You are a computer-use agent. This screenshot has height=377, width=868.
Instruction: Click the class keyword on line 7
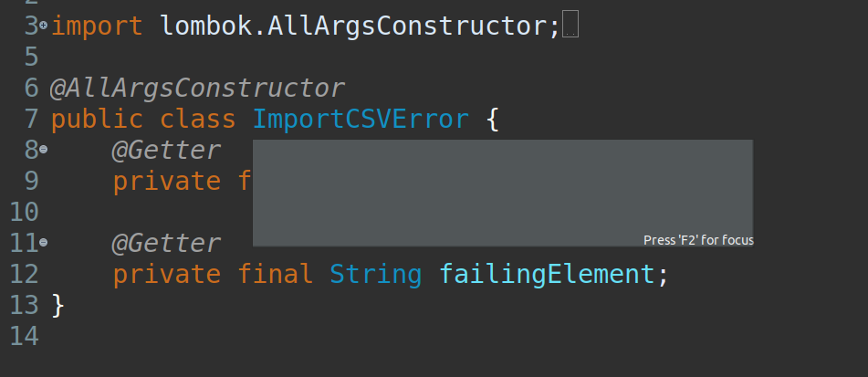pos(198,119)
